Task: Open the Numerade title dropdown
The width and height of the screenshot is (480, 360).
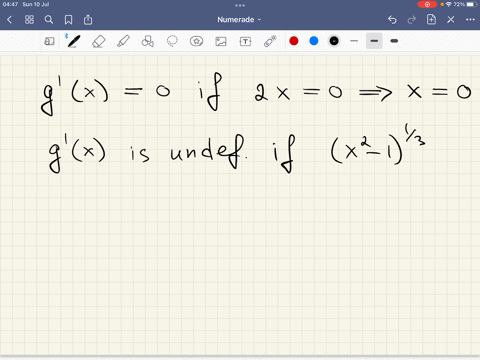Action: point(239,20)
